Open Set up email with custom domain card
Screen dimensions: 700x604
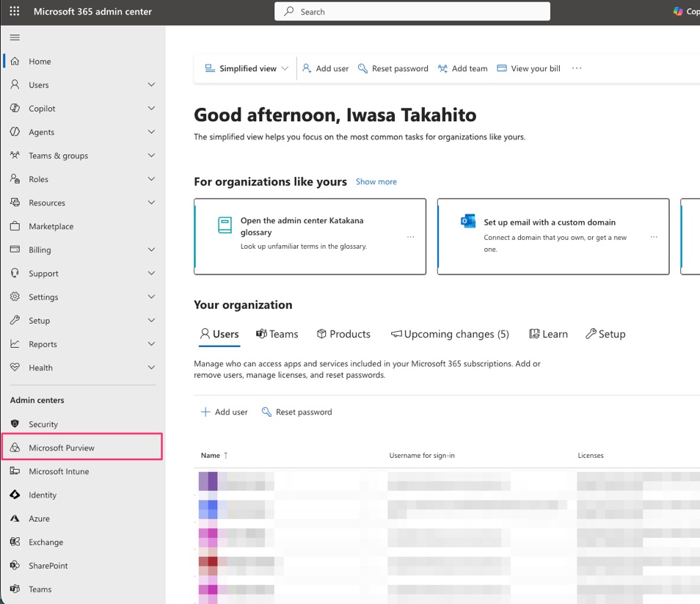[553, 236]
